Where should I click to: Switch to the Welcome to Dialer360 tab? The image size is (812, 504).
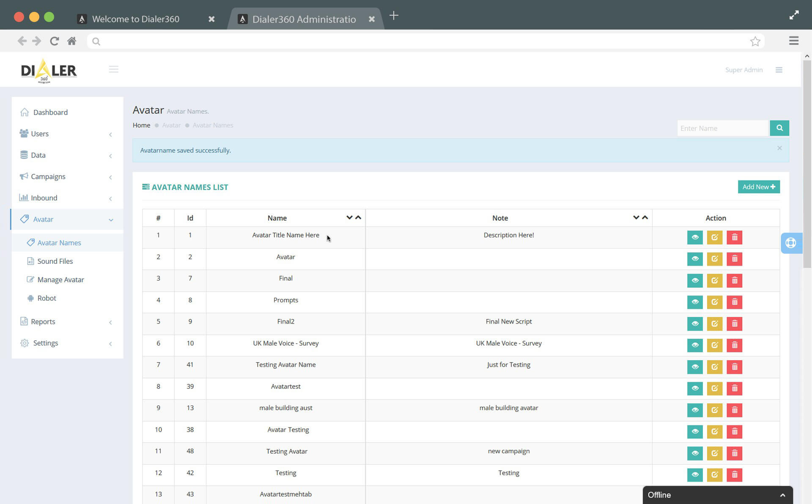[136, 19]
